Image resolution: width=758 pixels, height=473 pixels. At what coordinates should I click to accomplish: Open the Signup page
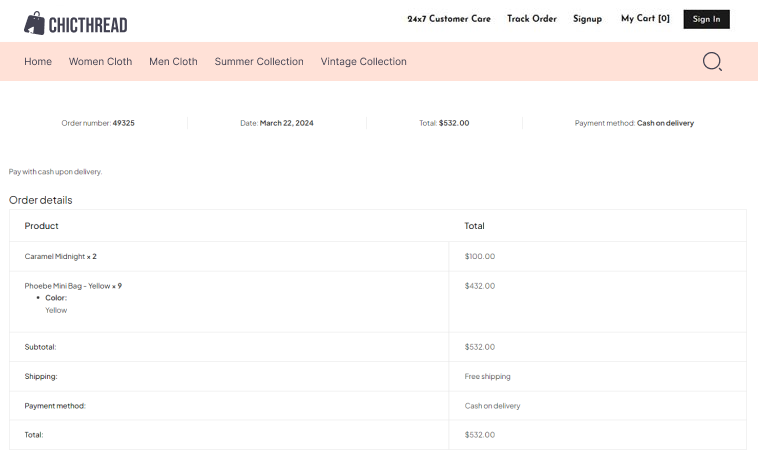click(587, 19)
